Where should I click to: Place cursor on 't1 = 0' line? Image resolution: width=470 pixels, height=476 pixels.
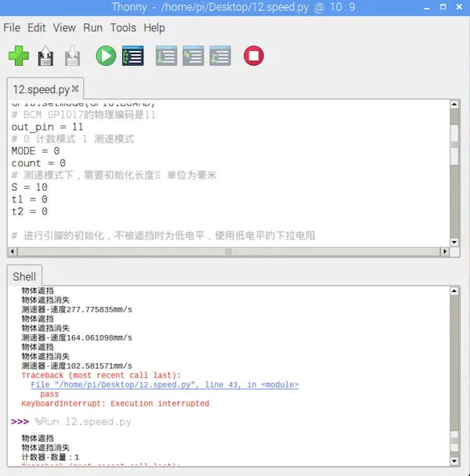pos(30,199)
